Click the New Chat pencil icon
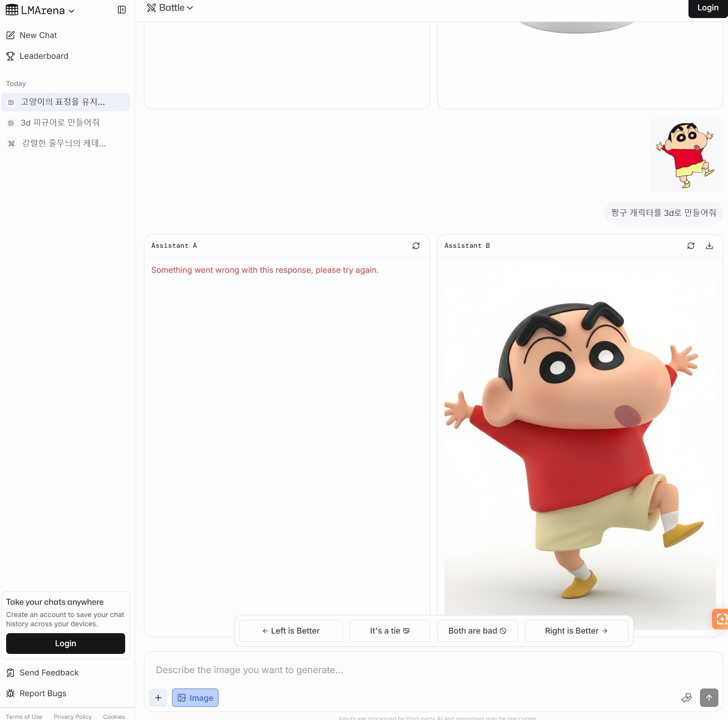The image size is (728, 720). 10,35
